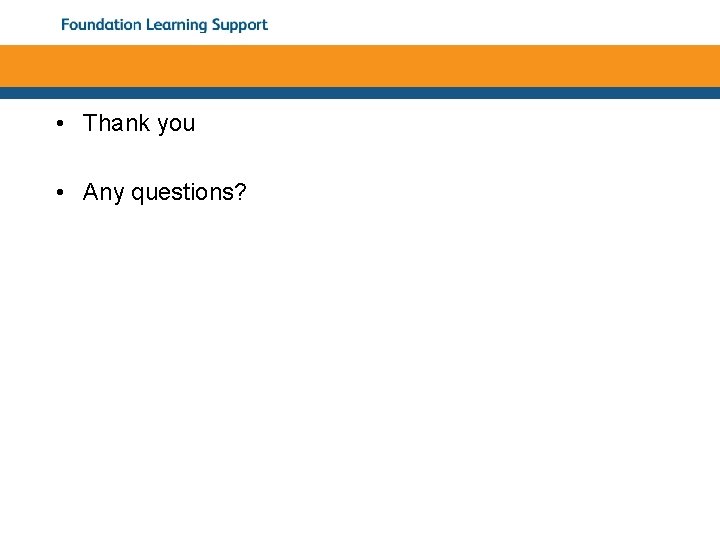Click the "Thank you" bullet text
Image resolution: width=720 pixels, height=540 pixels.
click(x=139, y=124)
